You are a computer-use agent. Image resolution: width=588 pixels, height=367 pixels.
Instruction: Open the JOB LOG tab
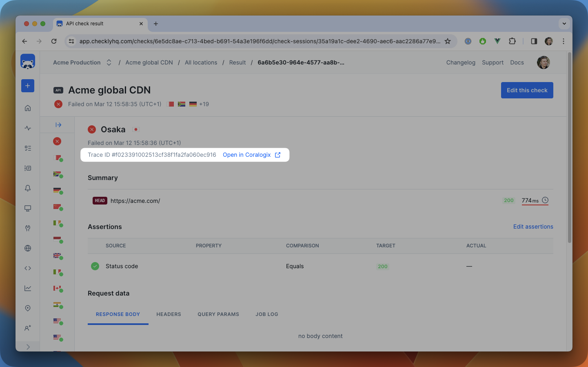pos(266,314)
